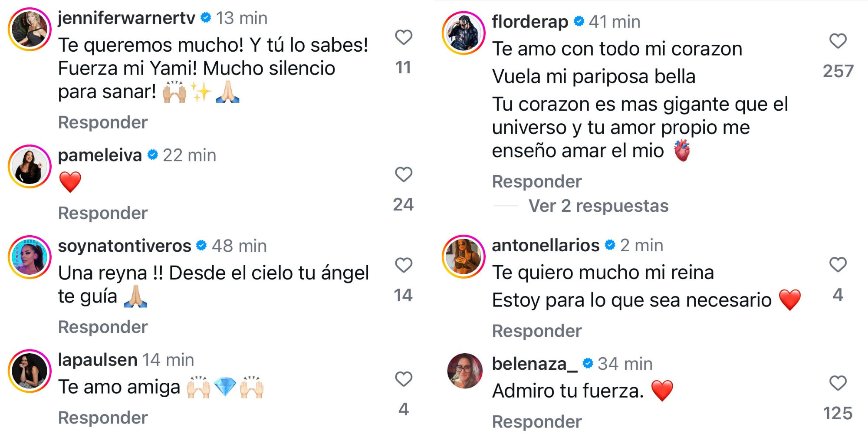Expand 'Ver 2 respuestas' under flor de rap
Screen dimensions: 868x434
598,206
